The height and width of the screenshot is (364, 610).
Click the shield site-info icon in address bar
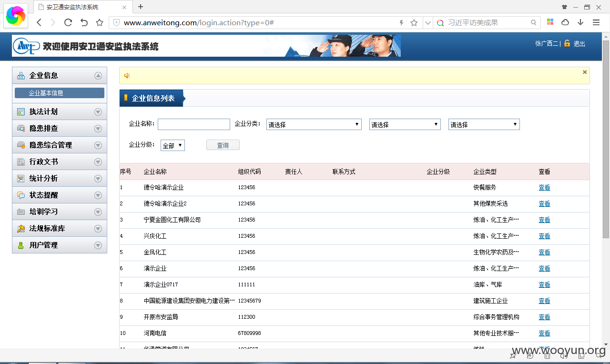pyautogui.click(x=116, y=22)
